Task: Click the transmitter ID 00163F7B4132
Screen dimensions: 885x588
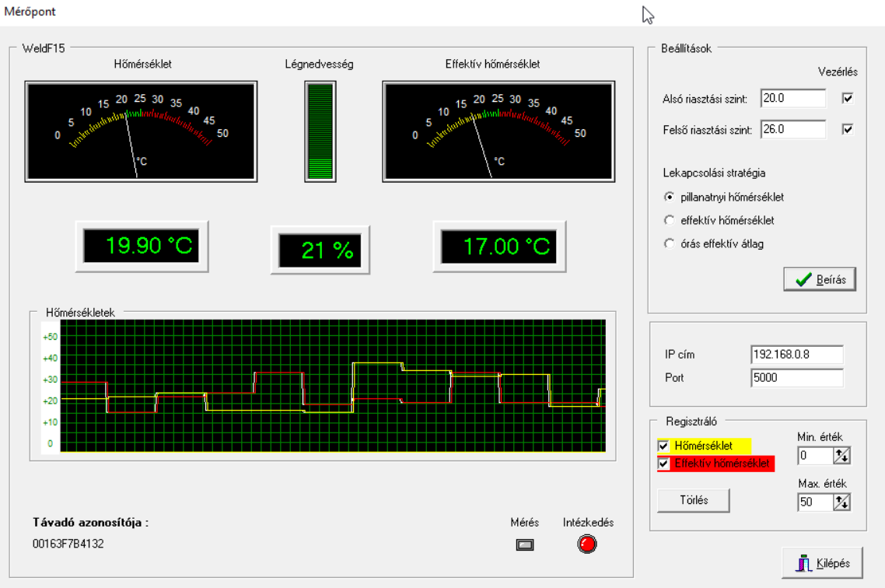Action: (68, 544)
